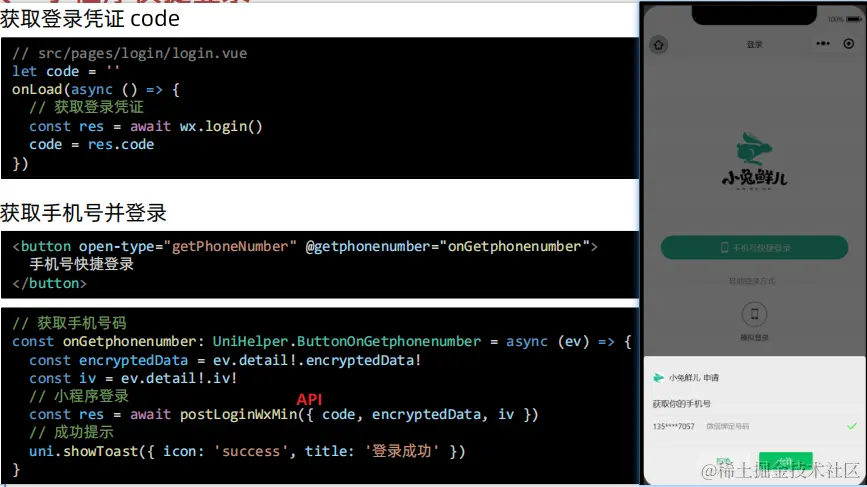
Task: Open the three-dot menu in mini program capsule
Action: [823, 44]
